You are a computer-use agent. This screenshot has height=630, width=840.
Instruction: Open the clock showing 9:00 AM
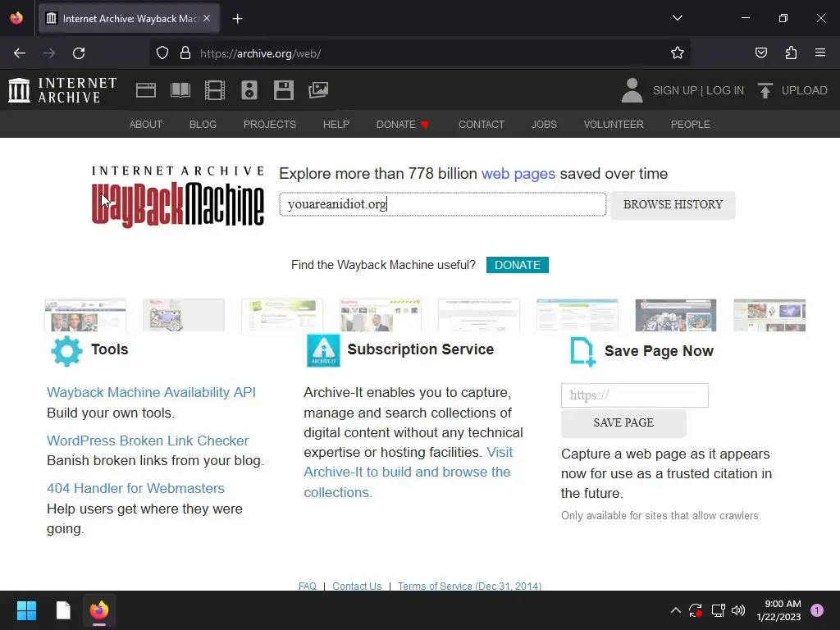coord(779,610)
